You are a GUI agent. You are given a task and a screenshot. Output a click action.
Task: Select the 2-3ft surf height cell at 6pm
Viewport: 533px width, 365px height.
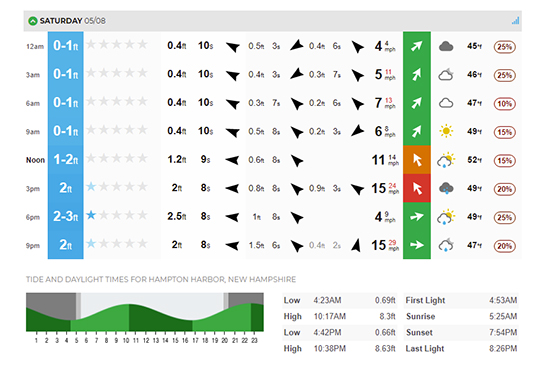click(x=66, y=216)
